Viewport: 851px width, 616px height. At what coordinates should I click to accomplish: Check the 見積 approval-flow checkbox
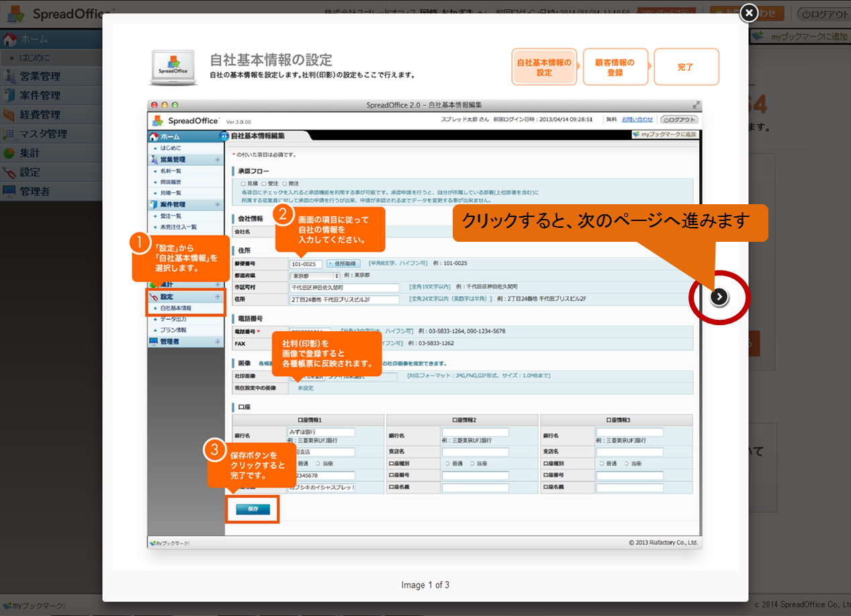(243, 183)
